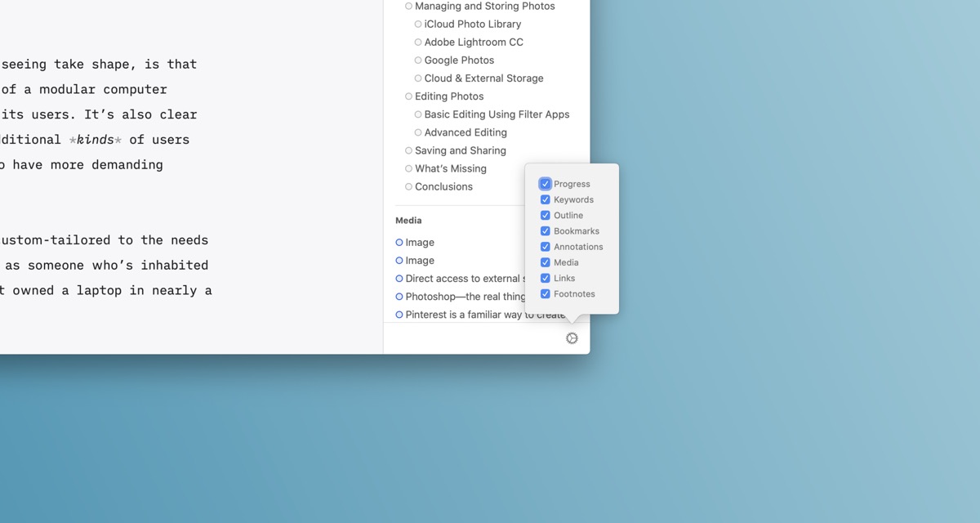Toggle the Annotations checkbox
This screenshot has height=523, width=980.
[545, 247]
